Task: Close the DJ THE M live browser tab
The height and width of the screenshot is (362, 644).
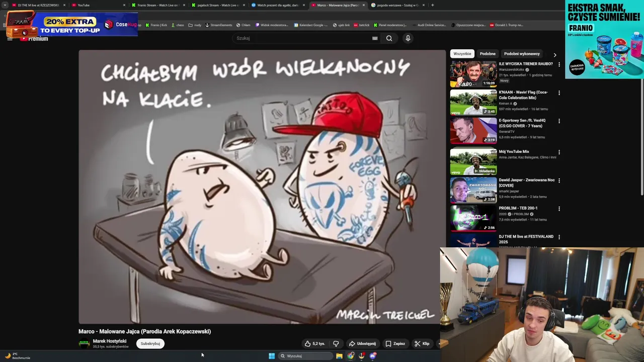Action: (64, 5)
